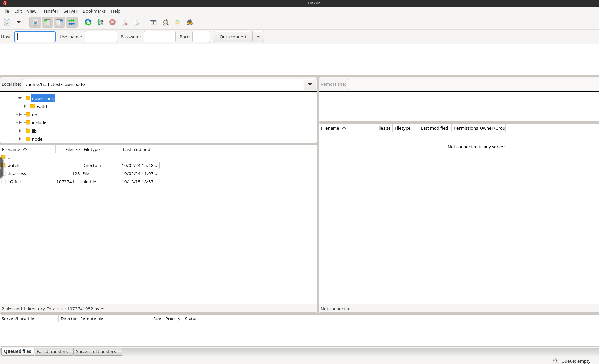
Task: Open the Site Manager dropdown arrow
Action: pos(19,22)
